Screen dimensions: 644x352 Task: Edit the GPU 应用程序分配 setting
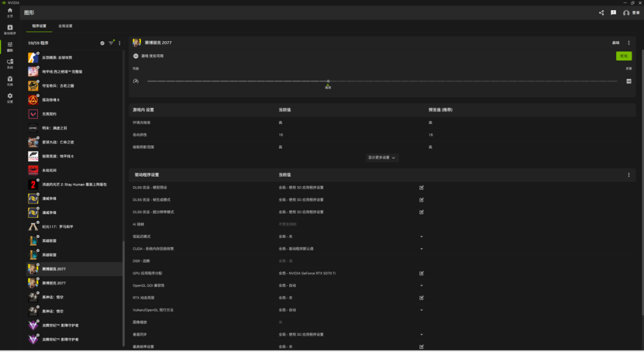pos(422,274)
